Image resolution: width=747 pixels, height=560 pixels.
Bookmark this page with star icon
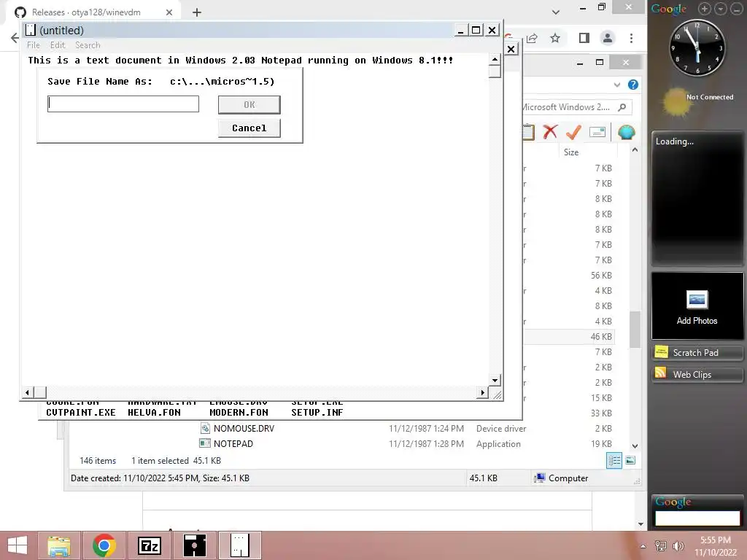pyautogui.click(x=555, y=38)
